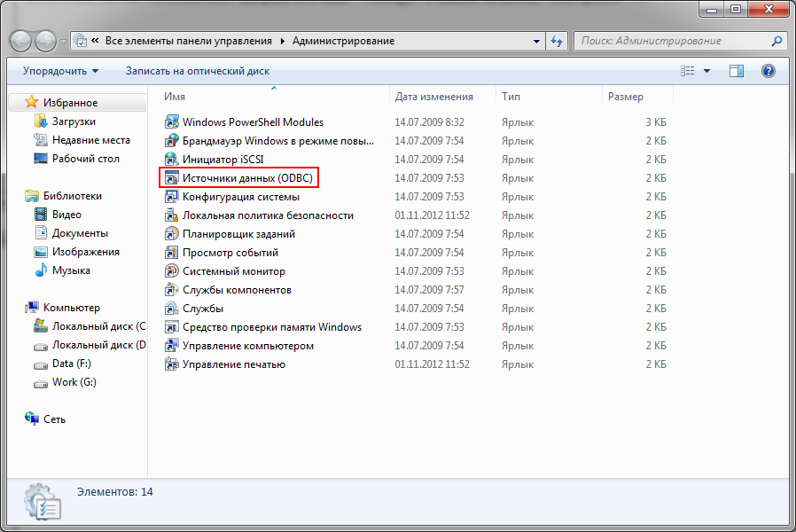Select the Инициатор iSCSI icon
Screen dimensions: 796x532
[172, 160]
